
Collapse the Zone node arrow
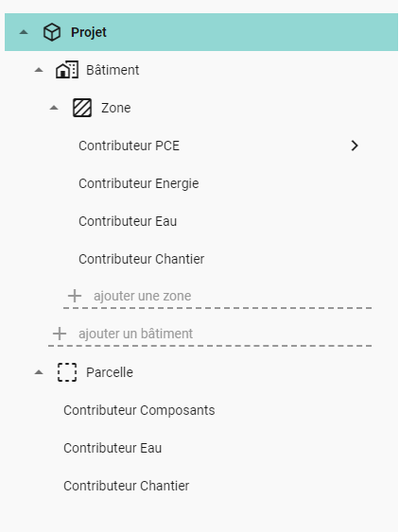[54, 108]
